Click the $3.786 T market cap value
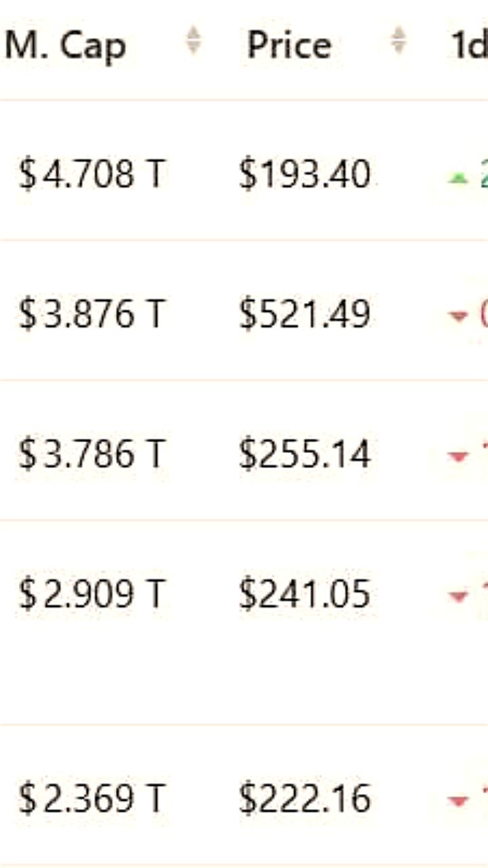The width and height of the screenshot is (488, 868). pos(91,454)
